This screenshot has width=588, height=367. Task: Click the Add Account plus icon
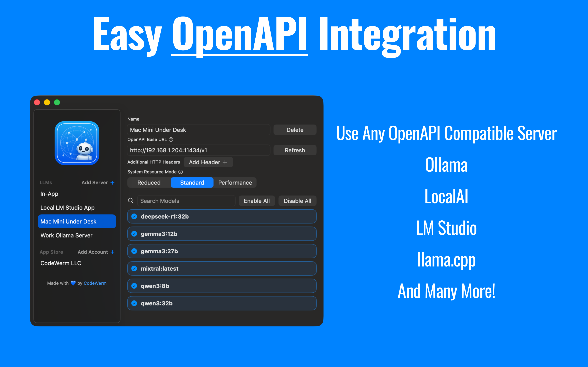pos(112,252)
